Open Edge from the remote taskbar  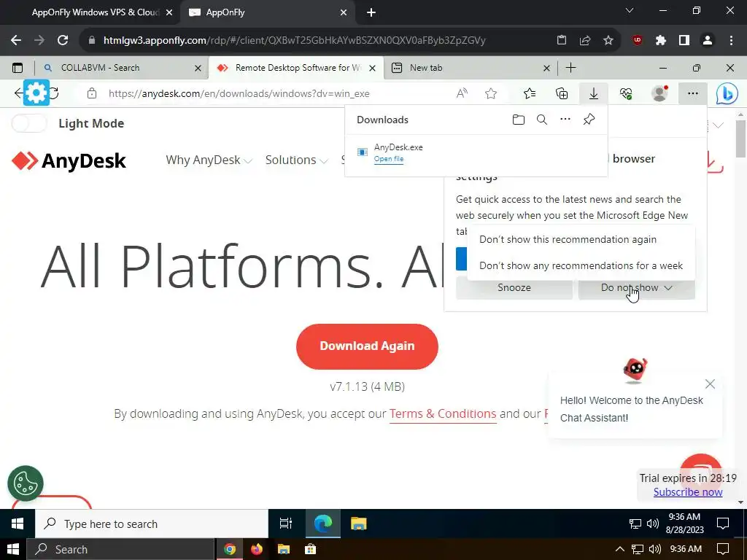pyautogui.click(x=322, y=524)
